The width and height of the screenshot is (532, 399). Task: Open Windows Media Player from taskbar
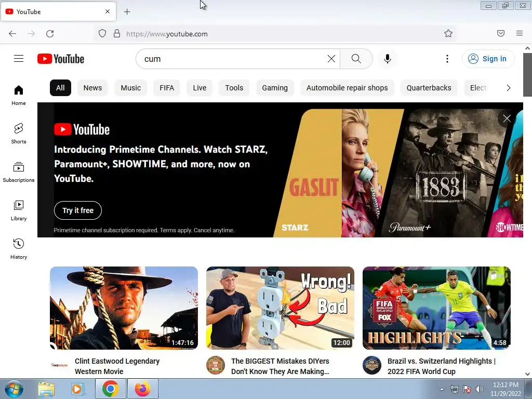[x=78, y=389]
